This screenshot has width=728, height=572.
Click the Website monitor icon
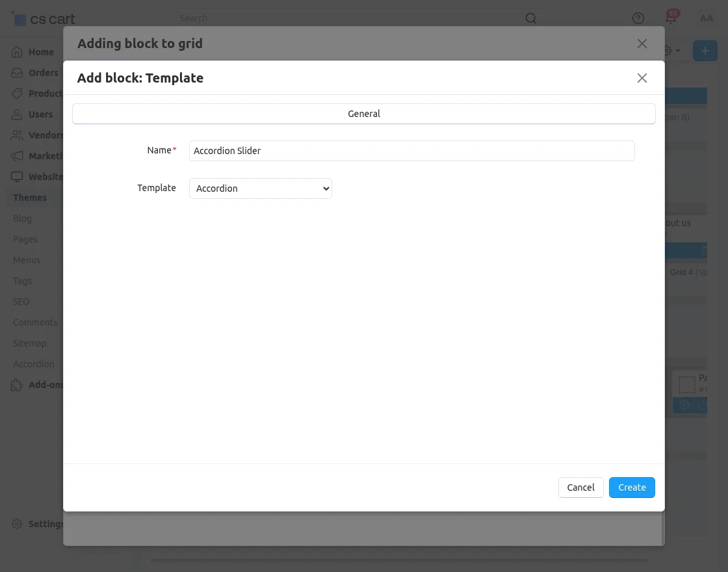pos(17,176)
